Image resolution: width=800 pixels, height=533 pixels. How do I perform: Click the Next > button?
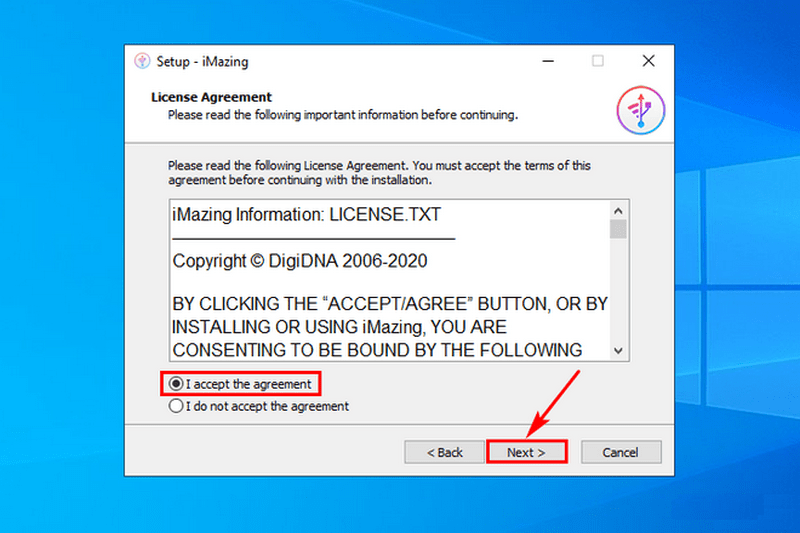click(527, 452)
